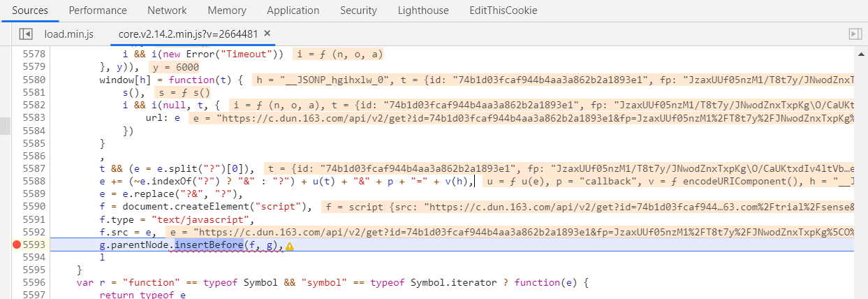Viewport: 868px width, 299px height.
Task: Click the highlighted insertBefore method call
Action: 208,245
